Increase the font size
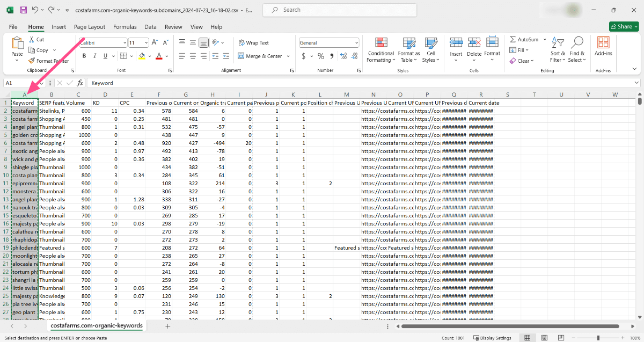 pos(155,42)
